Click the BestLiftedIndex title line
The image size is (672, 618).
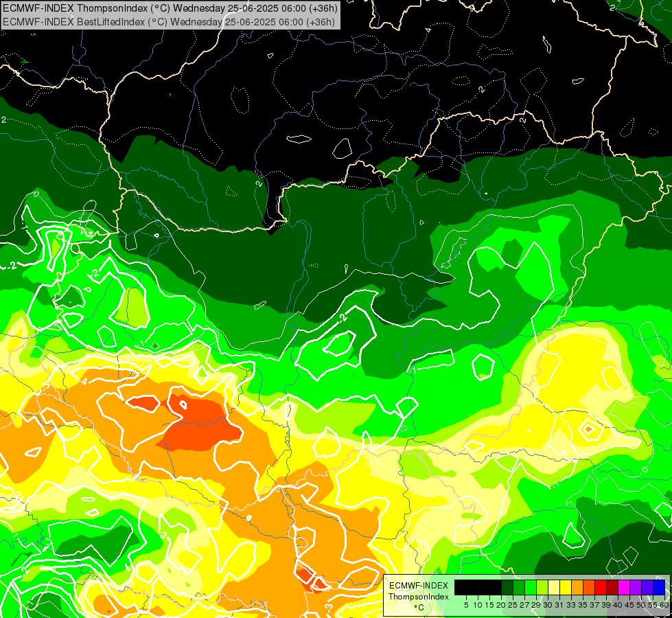169,21
